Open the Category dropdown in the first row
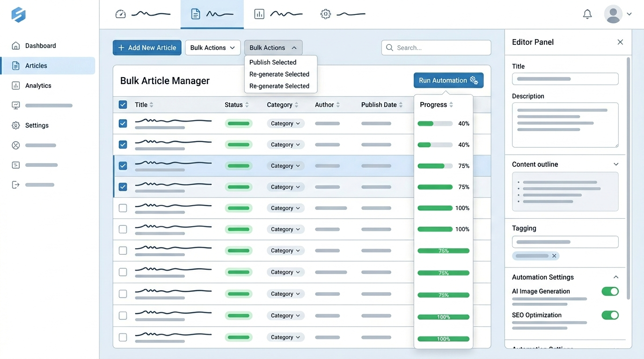This screenshot has height=359, width=644. tap(285, 123)
